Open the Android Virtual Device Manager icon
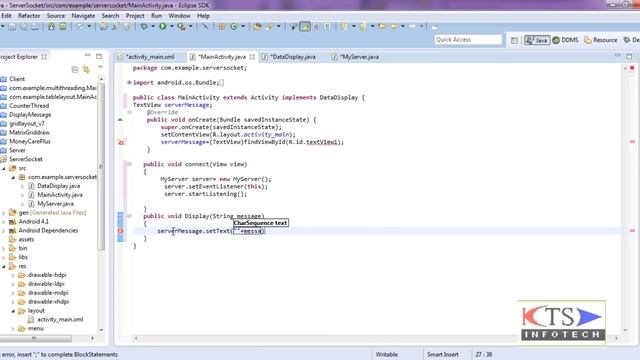 click(x=62, y=27)
